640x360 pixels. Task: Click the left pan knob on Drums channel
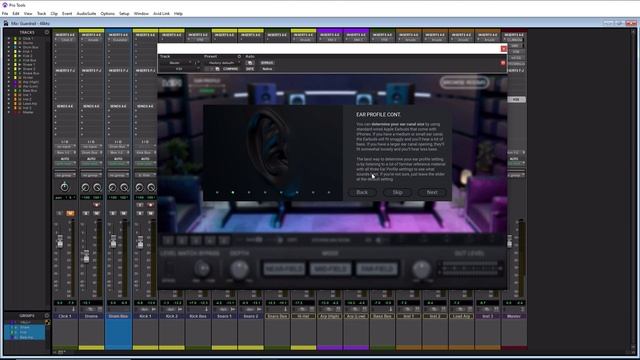point(85,187)
